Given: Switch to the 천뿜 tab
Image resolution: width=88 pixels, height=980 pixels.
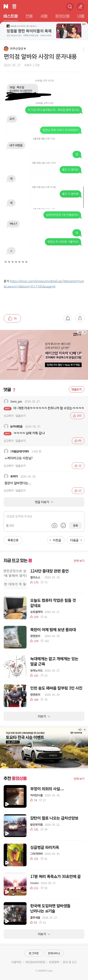Looking at the screenshot, I should 29,16.
